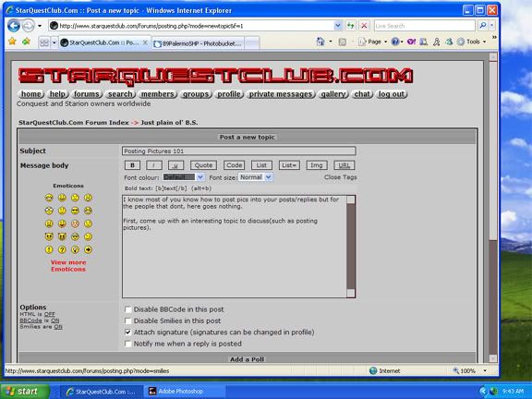Viewport: 532px width, 399px height.
Task: Open StarQuestClub.Com Forum Index link
Action: [x=74, y=123]
